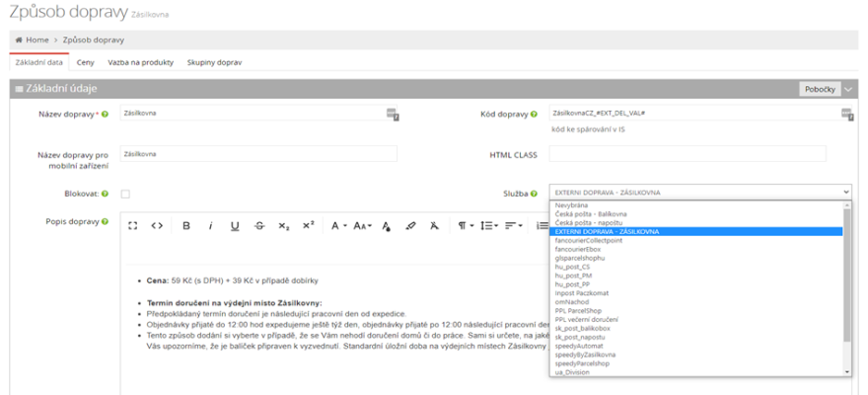Select the sk_post_balikobox option
This screenshot has height=395, width=868.
pos(696,328)
